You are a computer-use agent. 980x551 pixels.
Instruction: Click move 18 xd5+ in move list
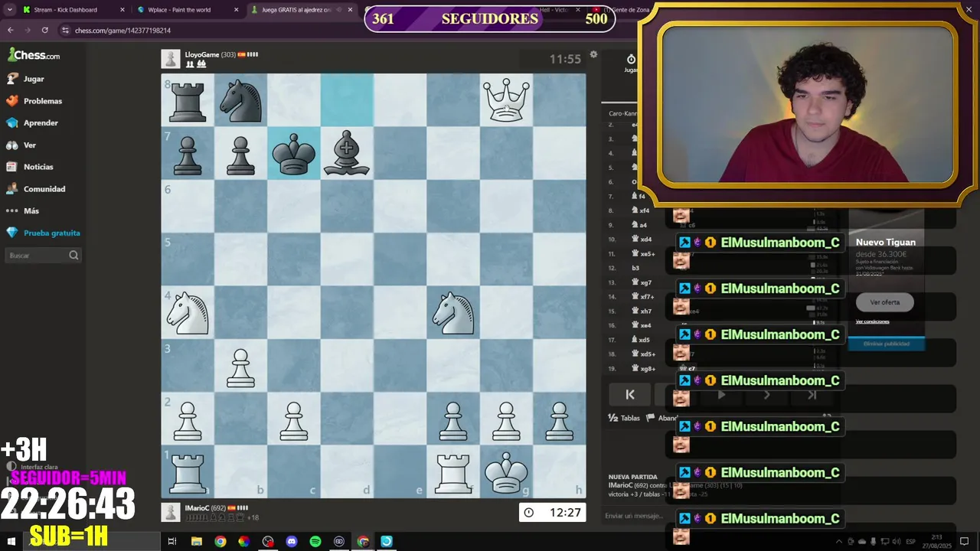click(643, 354)
